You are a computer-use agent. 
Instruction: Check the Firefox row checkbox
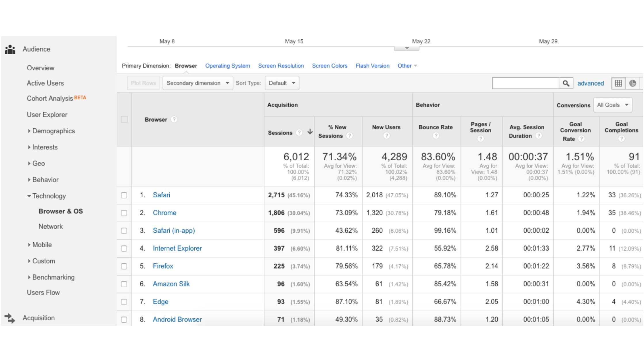point(124,267)
